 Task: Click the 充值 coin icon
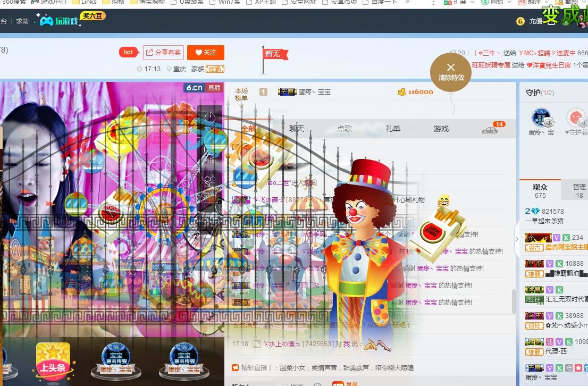[x=520, y=21]
